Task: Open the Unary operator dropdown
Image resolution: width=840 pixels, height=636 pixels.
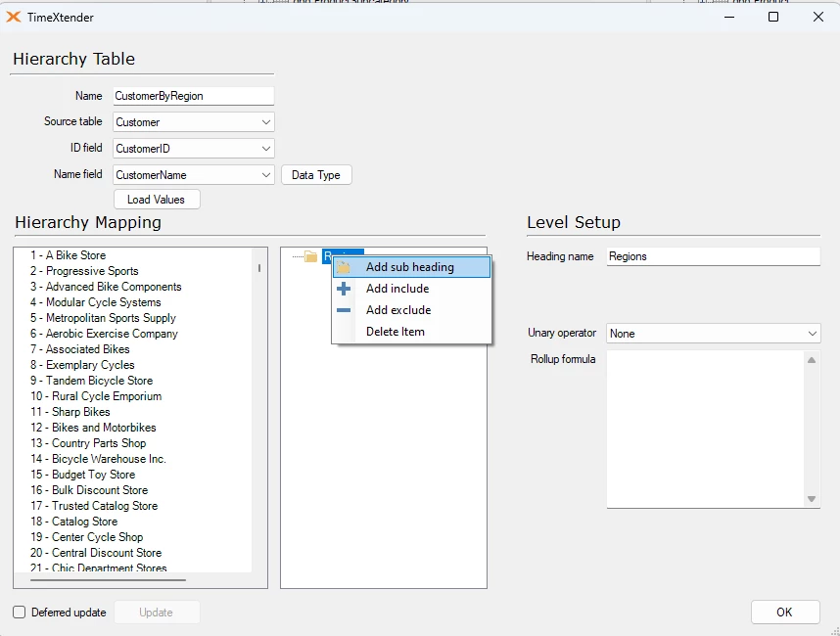Action: 812,334
